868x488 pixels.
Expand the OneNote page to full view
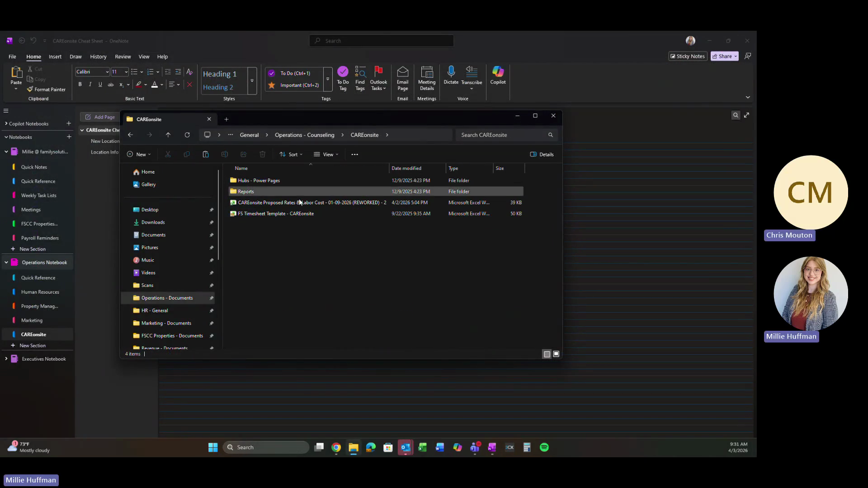pyautogui.click(x=747, y=115)
